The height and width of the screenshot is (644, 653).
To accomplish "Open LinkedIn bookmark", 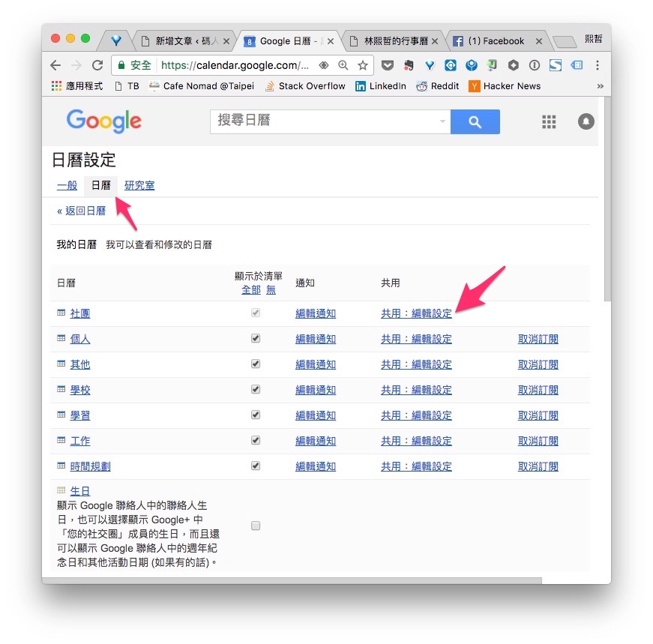I will (x=381, y=86).
